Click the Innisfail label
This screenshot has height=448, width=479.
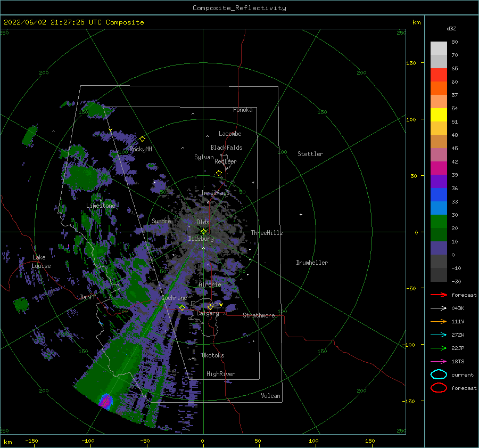[215, 193]
